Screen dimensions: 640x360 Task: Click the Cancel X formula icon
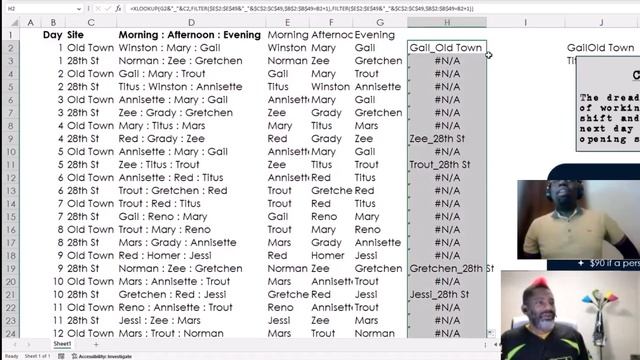(98, 8)
